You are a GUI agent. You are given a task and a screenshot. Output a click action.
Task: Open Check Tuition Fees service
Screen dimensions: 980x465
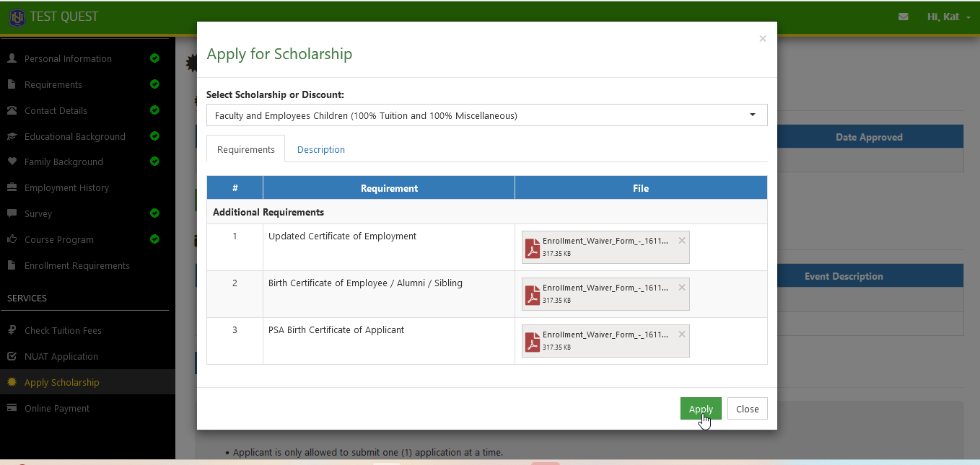tap(63, 330)
